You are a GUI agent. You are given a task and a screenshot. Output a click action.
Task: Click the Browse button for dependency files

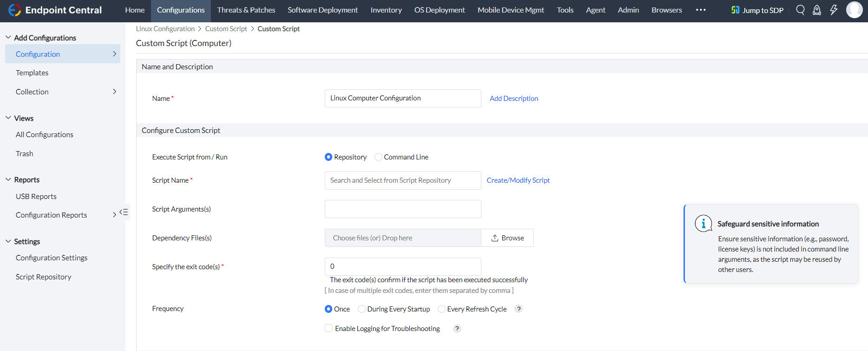(x=507, y=238)
